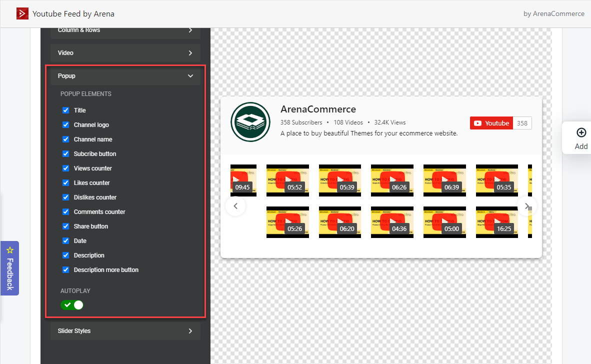Open the 06:20 video thumbnail

[x=340, y=222]
